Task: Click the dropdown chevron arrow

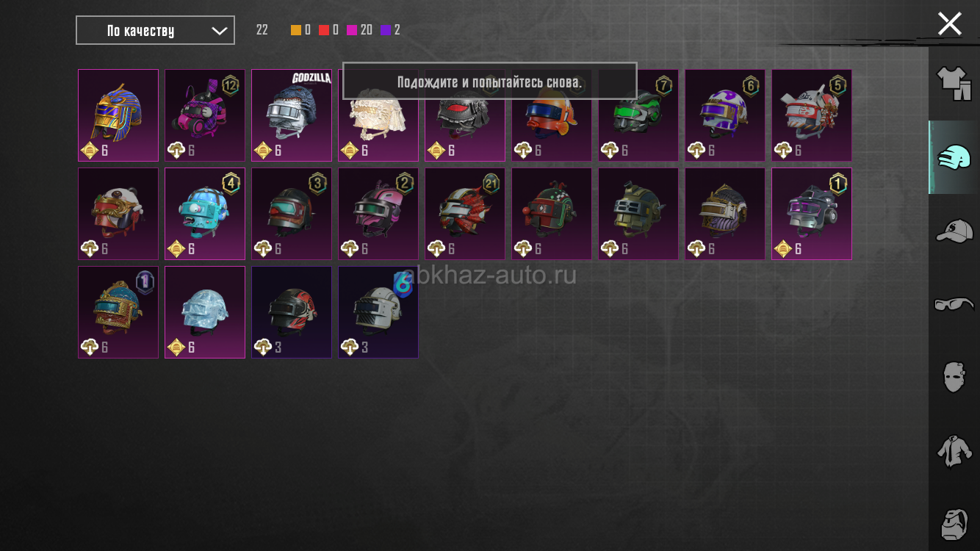Action: pyautogui.click(x=219, y=30)
